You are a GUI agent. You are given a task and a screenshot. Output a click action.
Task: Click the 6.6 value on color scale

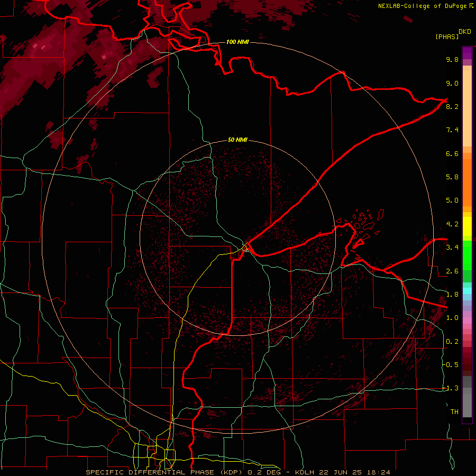(x=452, y=153)
